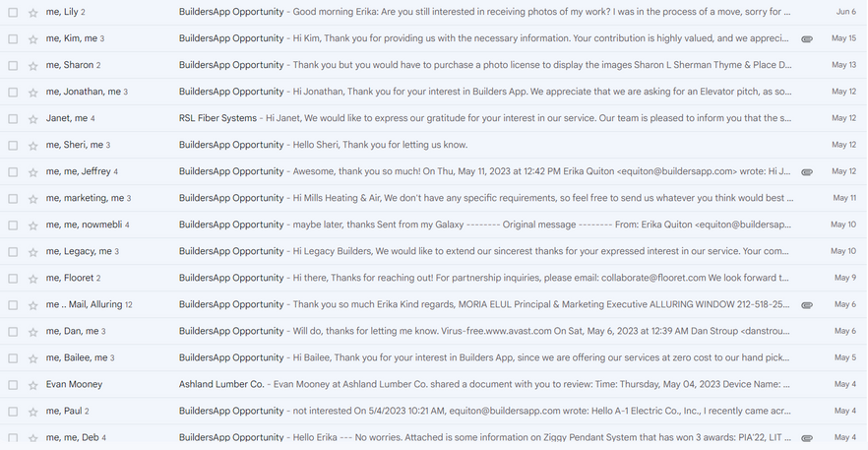
Task: Star the RSL Fiber Systems email
Action: pos(33,118)
